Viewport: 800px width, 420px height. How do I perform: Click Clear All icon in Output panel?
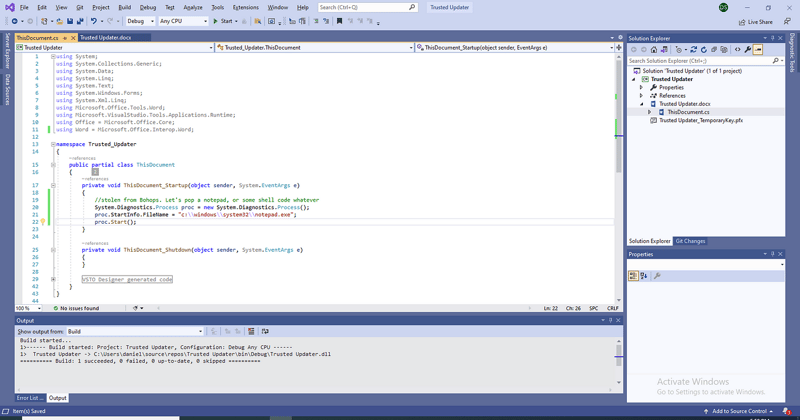[252, 331]
